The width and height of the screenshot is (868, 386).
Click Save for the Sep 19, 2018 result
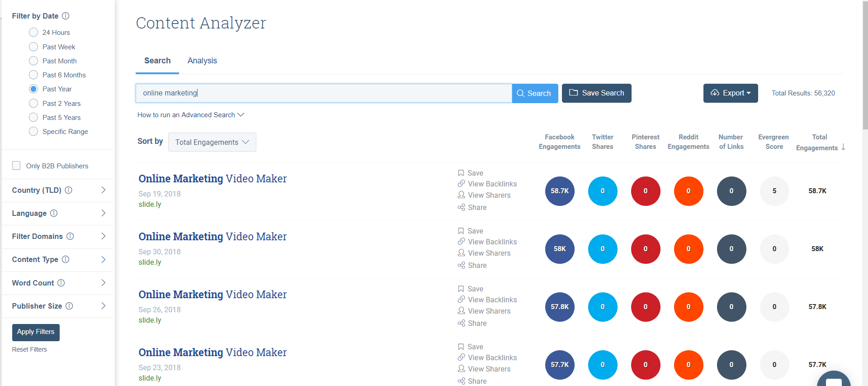click(471, 173)
